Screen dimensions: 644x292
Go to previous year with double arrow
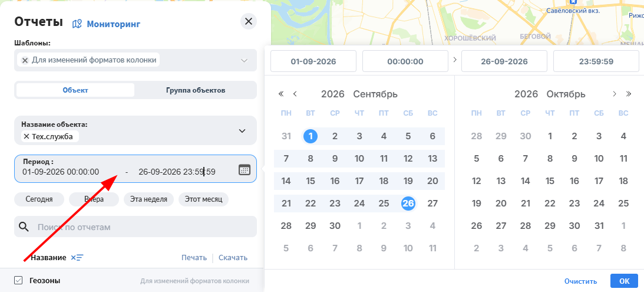(x=281, y=94)
